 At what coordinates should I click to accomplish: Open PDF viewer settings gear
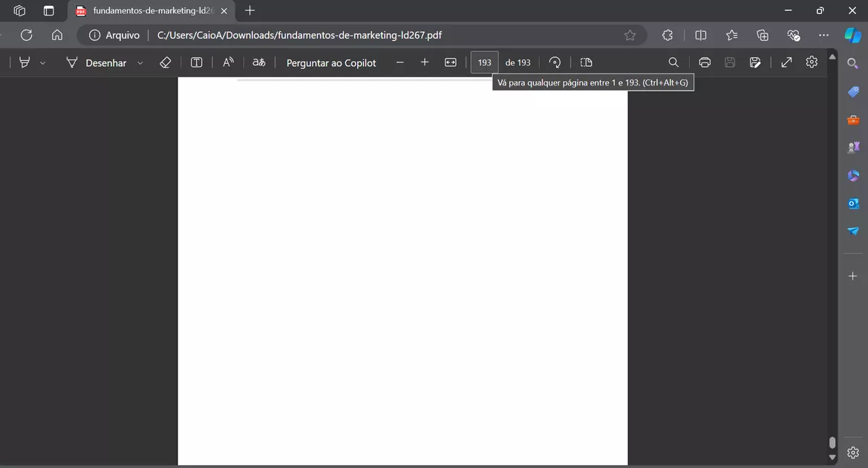pos(812,62)
